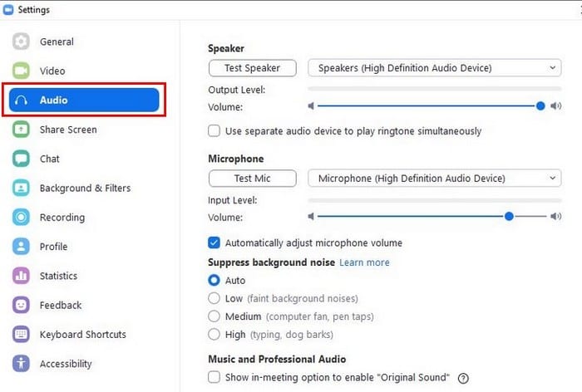Select Low noise suppression
The height and width of the screenshot is (392, 582).
[214, 298]
